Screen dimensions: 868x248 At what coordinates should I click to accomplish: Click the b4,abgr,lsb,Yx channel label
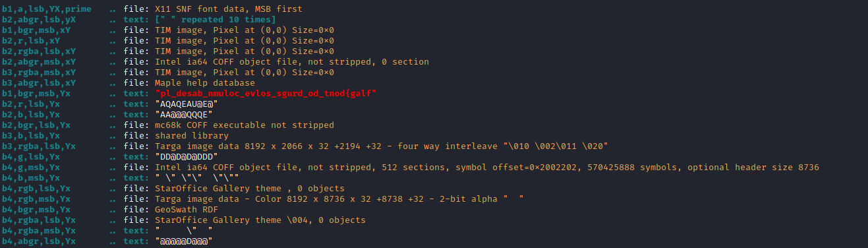coord(39,241)
